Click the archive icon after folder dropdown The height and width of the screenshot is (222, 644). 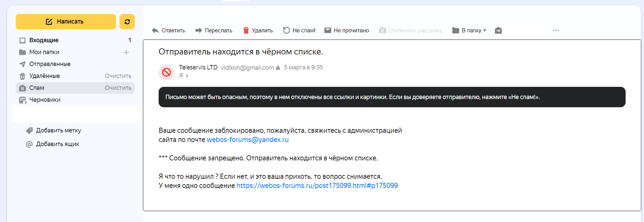(498, 30)
